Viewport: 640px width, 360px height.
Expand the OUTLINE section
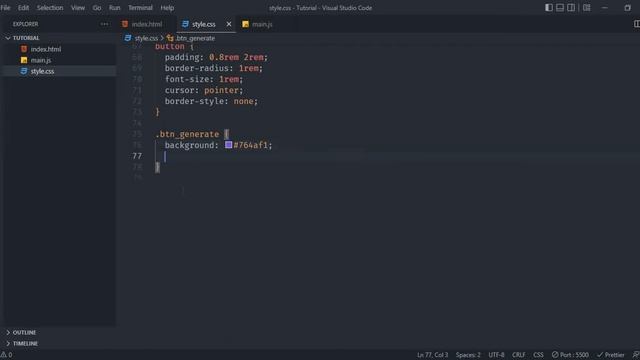point(24,333)
